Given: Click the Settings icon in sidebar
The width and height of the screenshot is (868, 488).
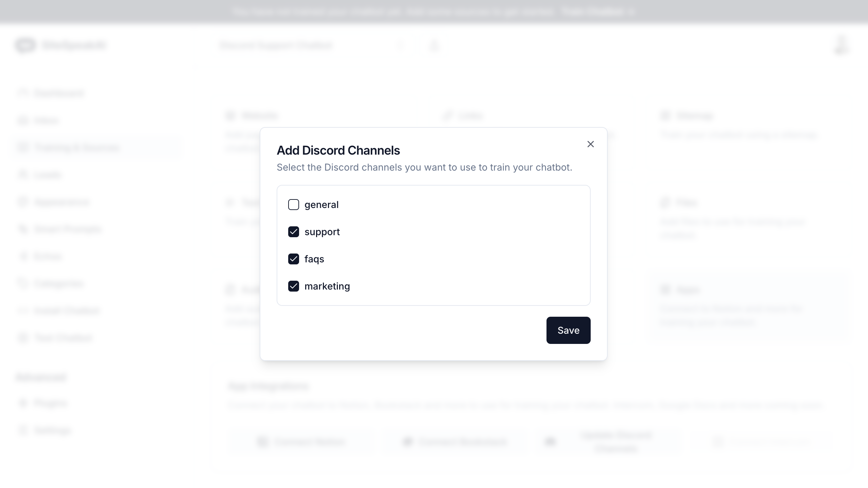Looking at the screenshot, I should [23, 430].
